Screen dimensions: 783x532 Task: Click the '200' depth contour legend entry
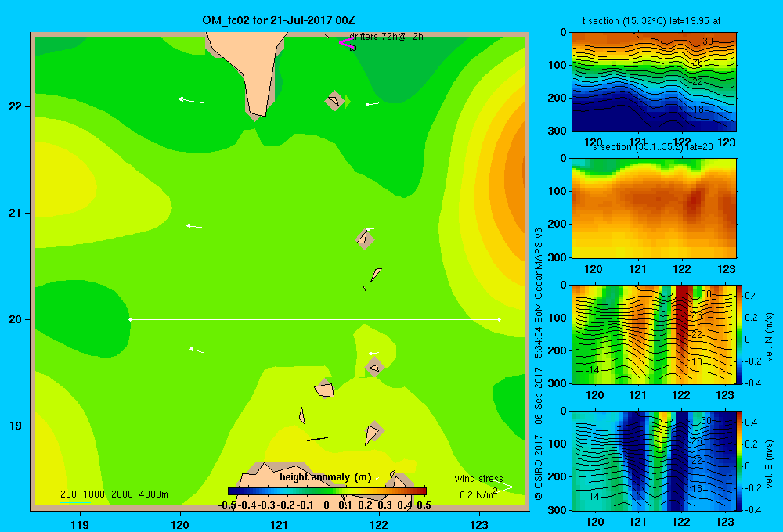(68, 494)
